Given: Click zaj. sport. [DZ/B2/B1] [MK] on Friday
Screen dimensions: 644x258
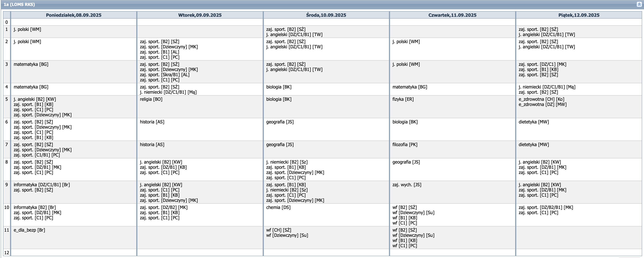Looking at the screenshot, I should point(546,207).
